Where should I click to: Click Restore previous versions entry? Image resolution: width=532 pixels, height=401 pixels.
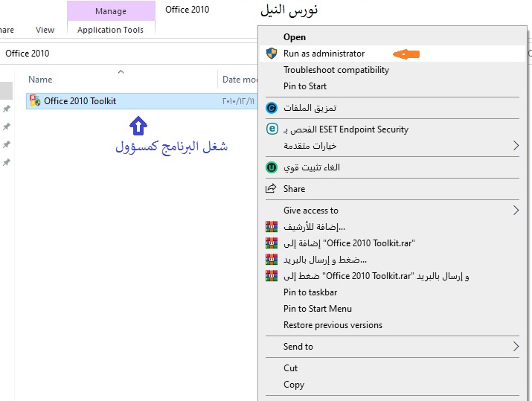point(333,325)
